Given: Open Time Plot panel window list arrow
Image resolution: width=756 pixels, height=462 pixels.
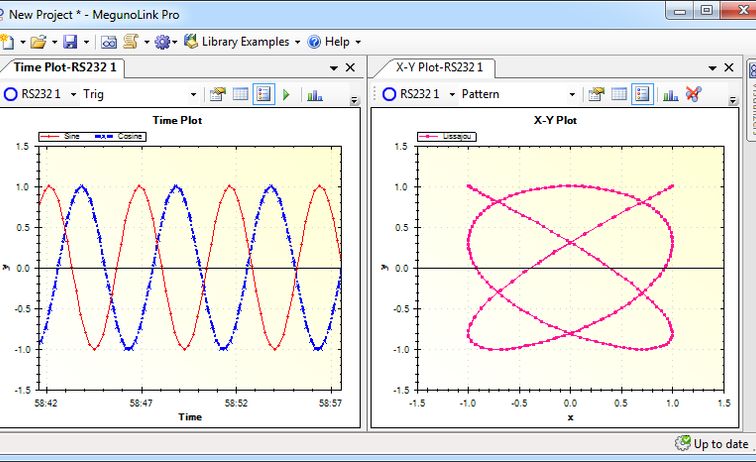Looking at the screenshot, I should 334,68.
